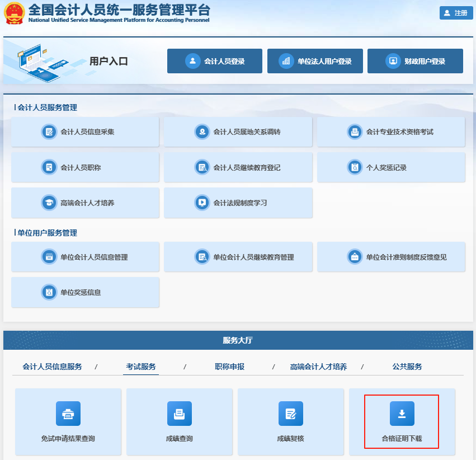
Task: Open 个人奖惩记录 service
Action: 390,167
